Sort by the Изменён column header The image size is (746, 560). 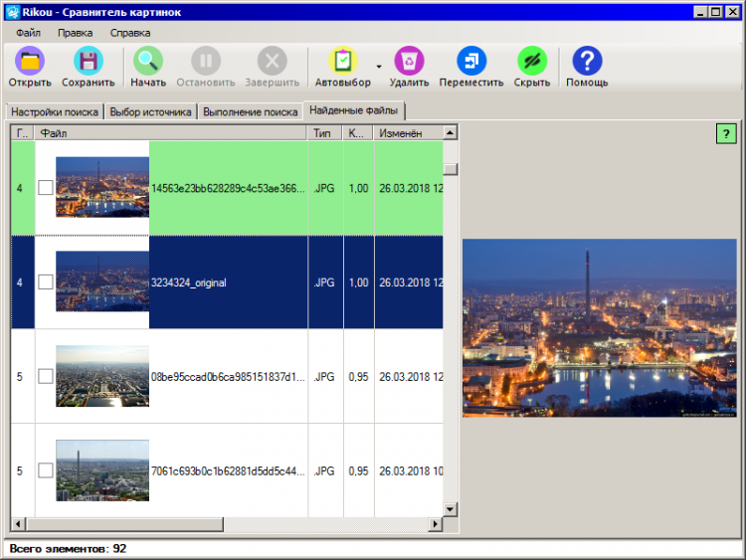point(408,133)
